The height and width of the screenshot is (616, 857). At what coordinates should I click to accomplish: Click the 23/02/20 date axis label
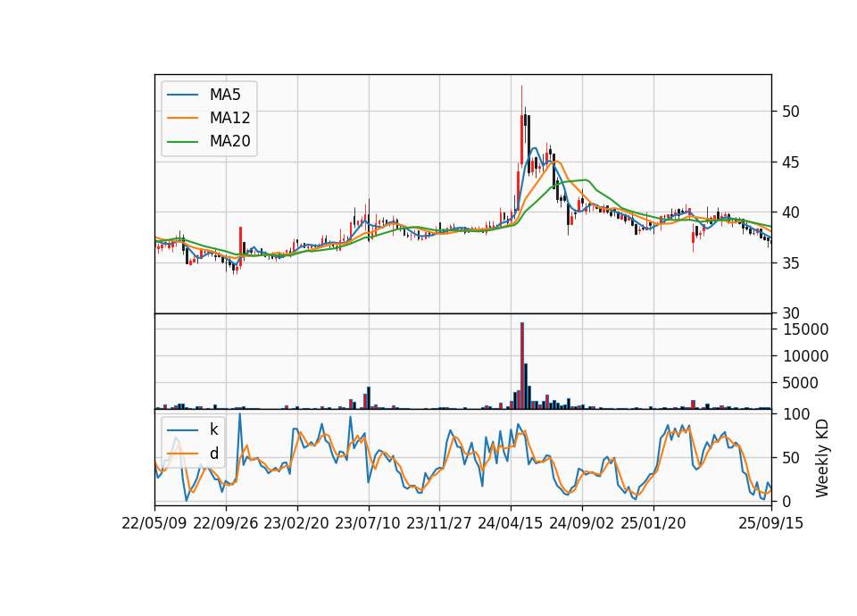click(x=296, y=523)
